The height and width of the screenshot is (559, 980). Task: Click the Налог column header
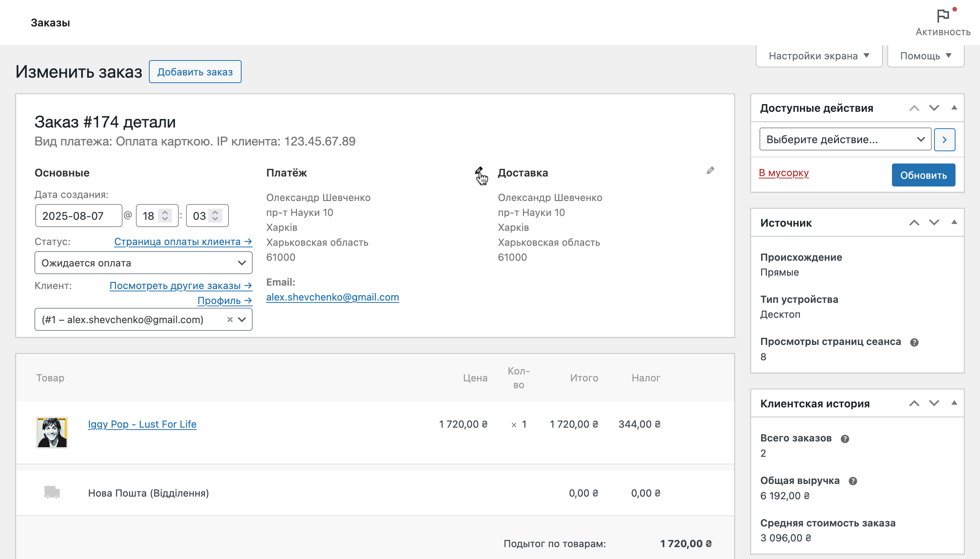(646, 378)
